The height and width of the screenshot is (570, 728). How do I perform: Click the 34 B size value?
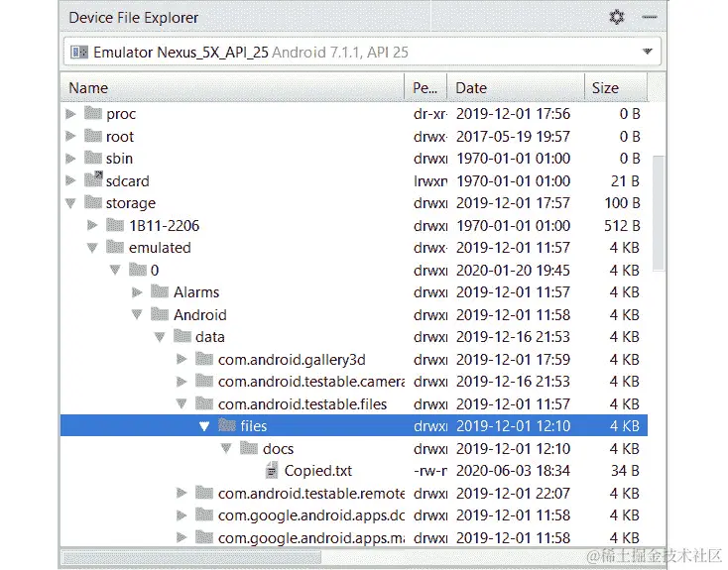[x=626, y=471]
